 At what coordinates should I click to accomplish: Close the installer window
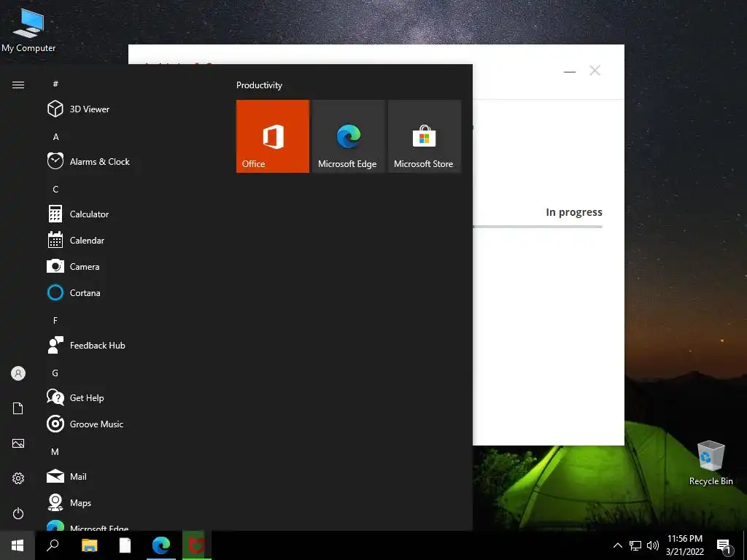coord(595,71)
